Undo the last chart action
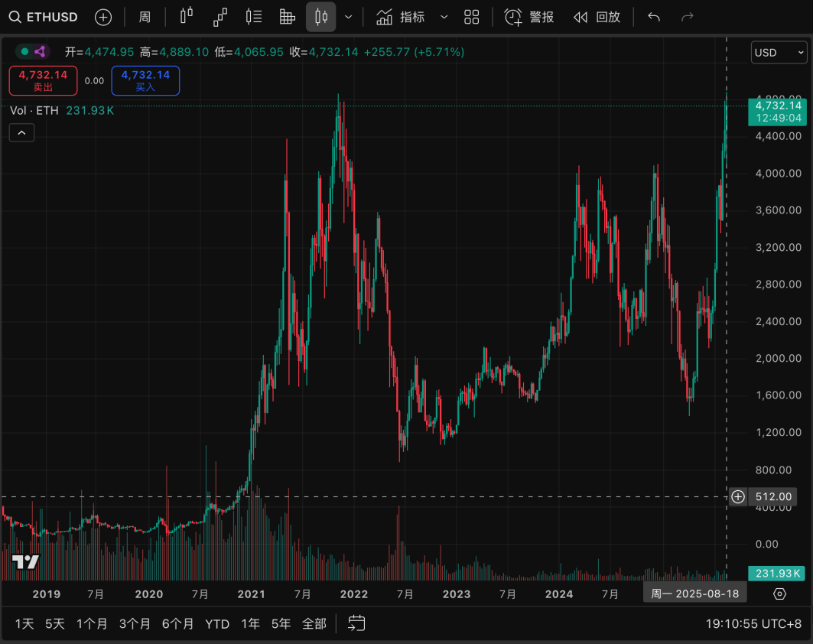The width and height of the screenshot is (813, 644). tap(652, 16)
